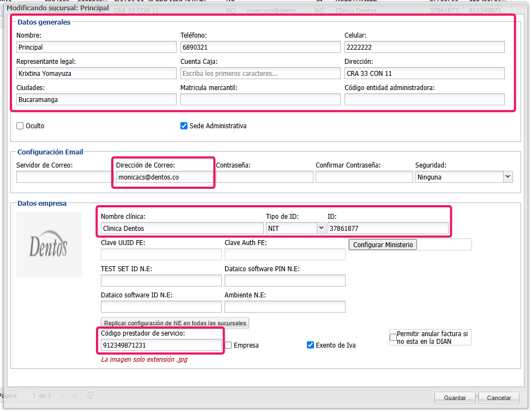532x412 pixels.
Task: Open the Seguridad dropdown
Action: (507, 177)
